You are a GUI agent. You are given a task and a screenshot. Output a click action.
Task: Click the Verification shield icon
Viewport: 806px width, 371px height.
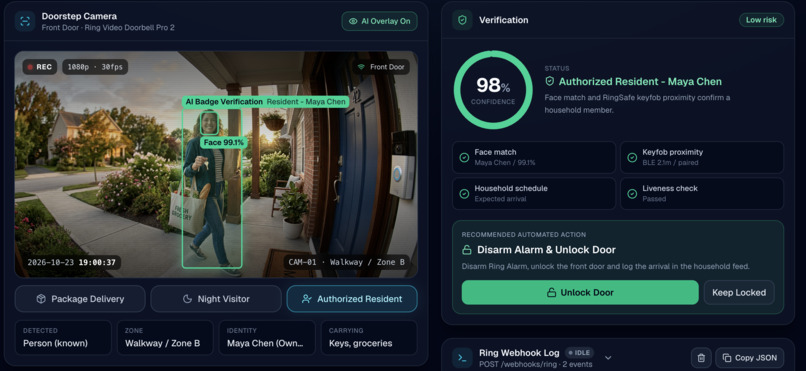[462, 20]
